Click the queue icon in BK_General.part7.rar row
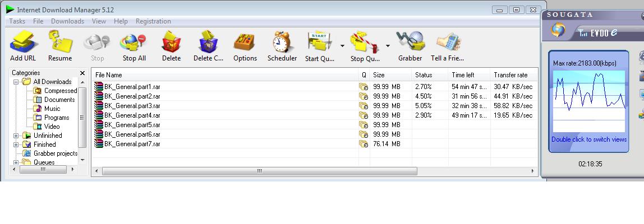Image resolution: width=644 pixels, height=224 pixels. click(x=364, y=144)
